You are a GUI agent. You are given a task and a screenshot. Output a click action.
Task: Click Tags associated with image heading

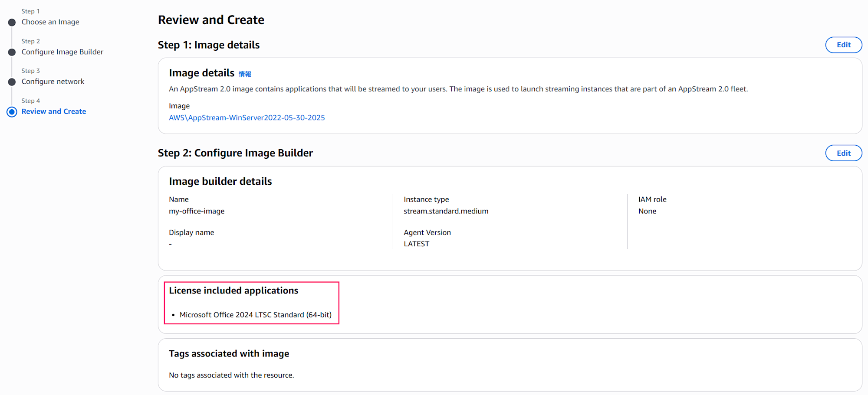[x=229, y=354]
